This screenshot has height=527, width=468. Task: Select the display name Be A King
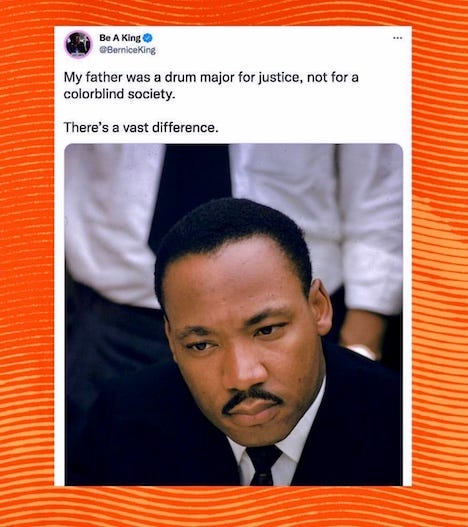click(120, 38)
